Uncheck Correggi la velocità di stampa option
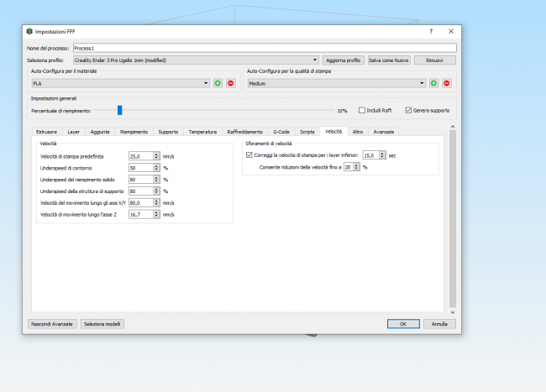Screen dimensions: 546x392 pos(249,155)
